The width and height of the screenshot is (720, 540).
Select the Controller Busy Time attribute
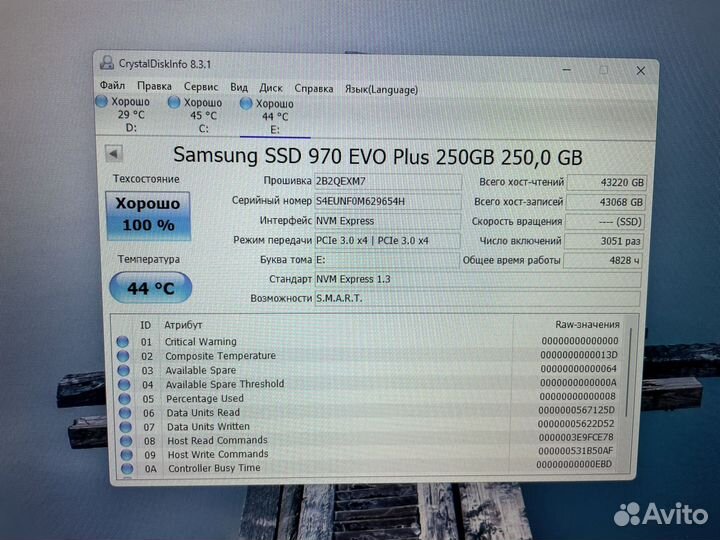(x=214, y=468)
